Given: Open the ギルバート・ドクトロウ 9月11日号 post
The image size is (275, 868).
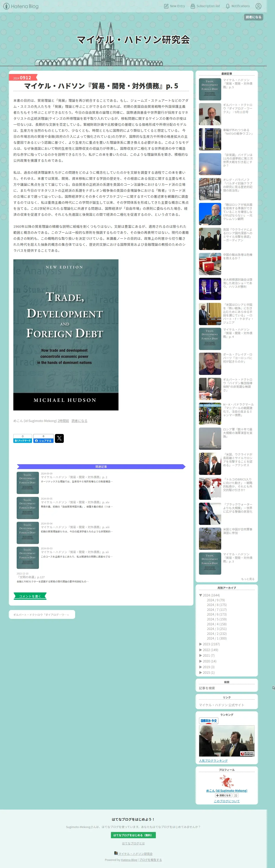Looking at the screenshot, I should (x=238, y=108).
